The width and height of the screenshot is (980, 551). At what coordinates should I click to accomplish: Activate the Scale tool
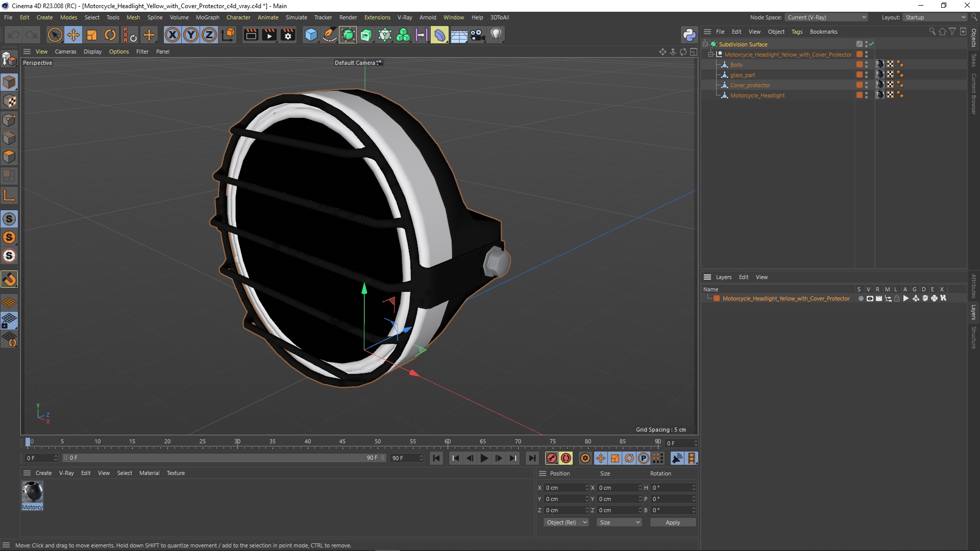click(x=92, y=35)
